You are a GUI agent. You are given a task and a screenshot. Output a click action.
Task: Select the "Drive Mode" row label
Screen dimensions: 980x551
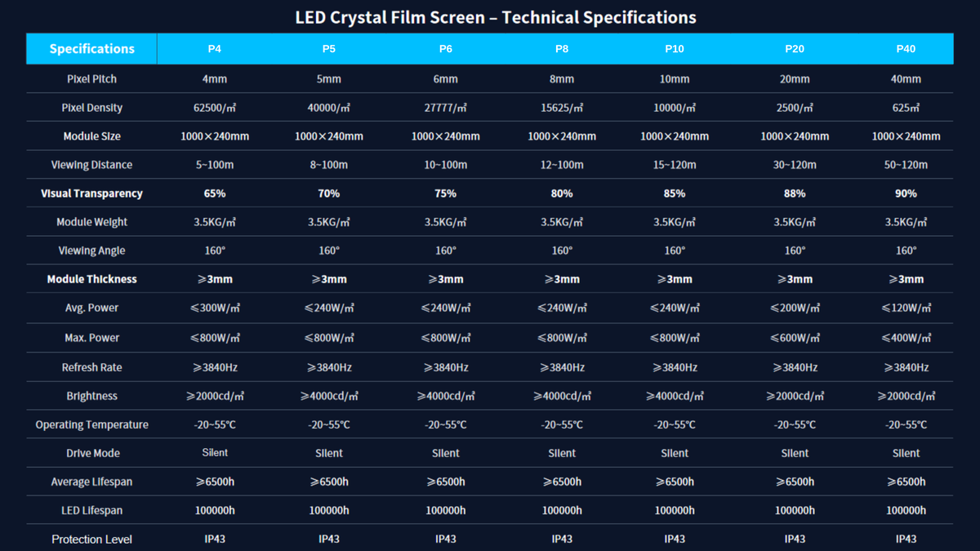[x=91, y=453]
